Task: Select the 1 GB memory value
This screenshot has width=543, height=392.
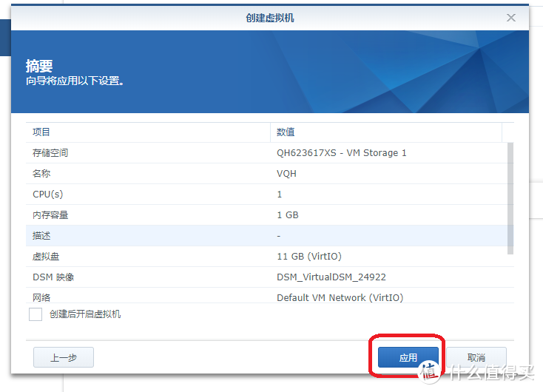Action: (288, 215)
